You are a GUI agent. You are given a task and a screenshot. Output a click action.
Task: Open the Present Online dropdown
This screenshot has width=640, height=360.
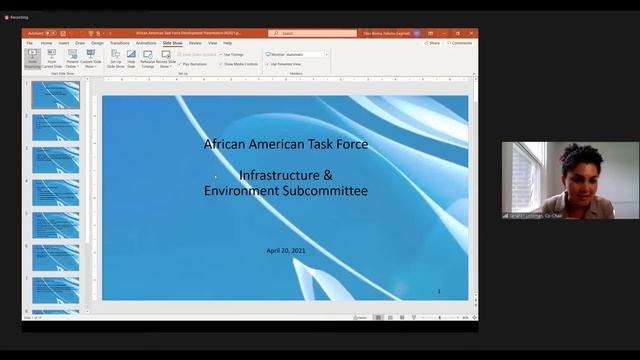pyautogui.click(x=72, y=59)
